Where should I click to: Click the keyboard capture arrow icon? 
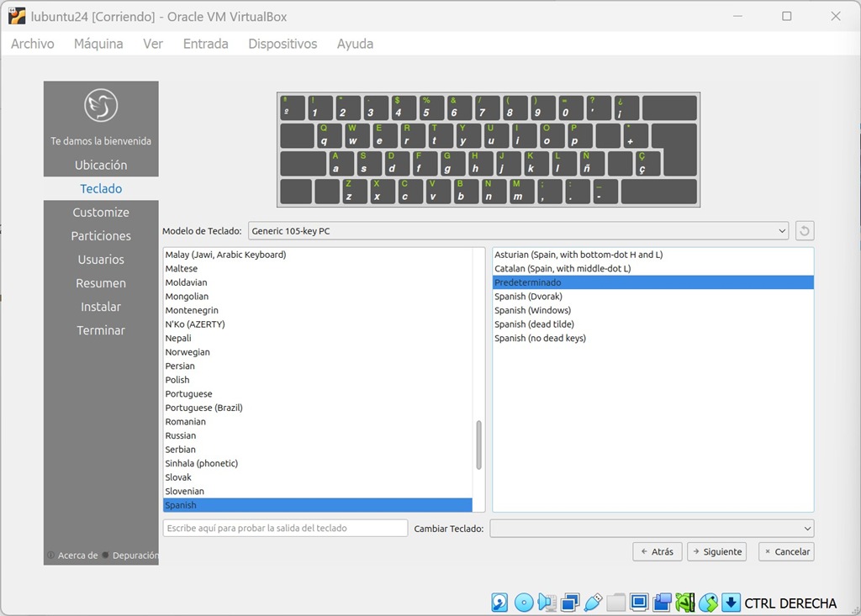click(731, 603)
